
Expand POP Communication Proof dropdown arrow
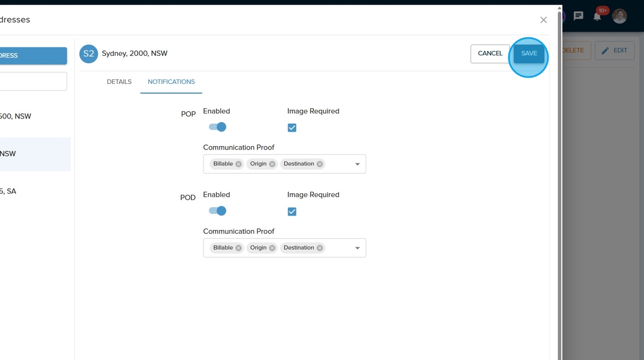click(x=357, y=164)
